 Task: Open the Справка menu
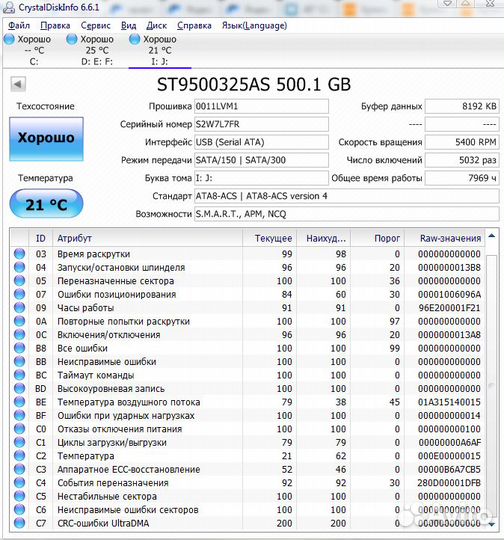click(x=194, y=25)
